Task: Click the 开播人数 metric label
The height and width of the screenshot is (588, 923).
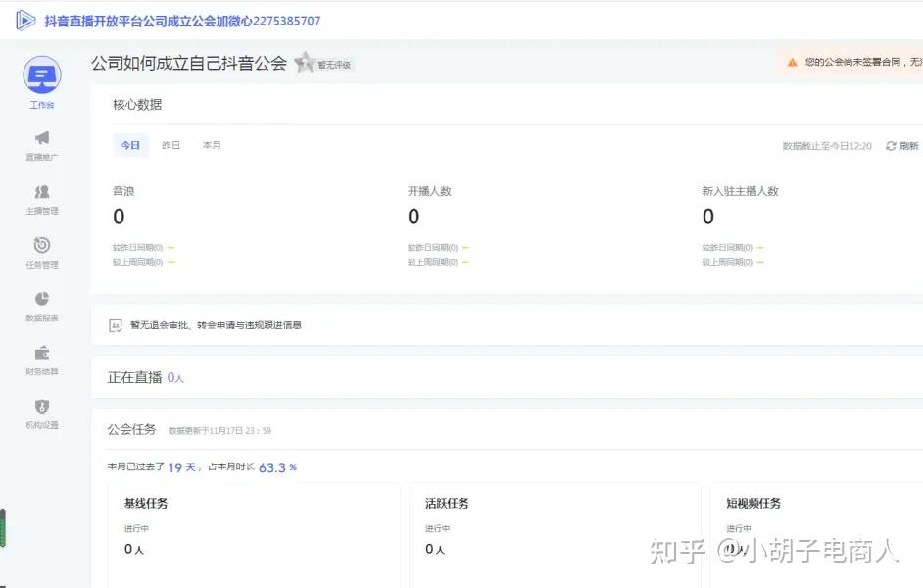Action: (x=430, y=191)
